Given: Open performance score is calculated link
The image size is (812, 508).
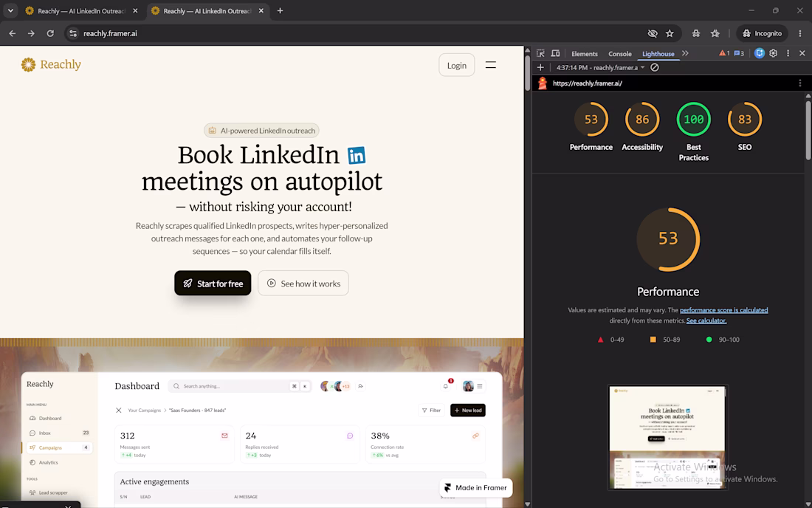Looking at the screenshot, I should (x=724, y=310).
